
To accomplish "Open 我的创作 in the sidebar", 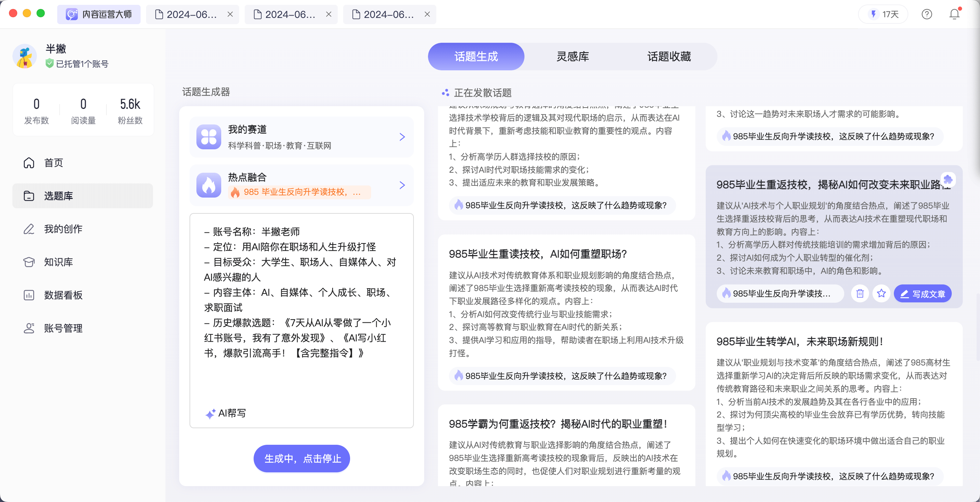I will click(x=63, y=229).
